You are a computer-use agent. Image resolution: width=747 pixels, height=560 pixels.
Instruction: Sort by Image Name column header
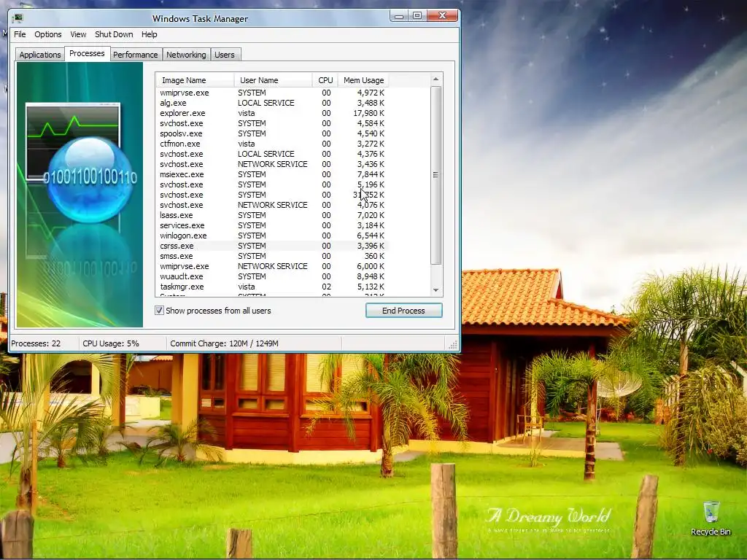(x=194, y=80)
